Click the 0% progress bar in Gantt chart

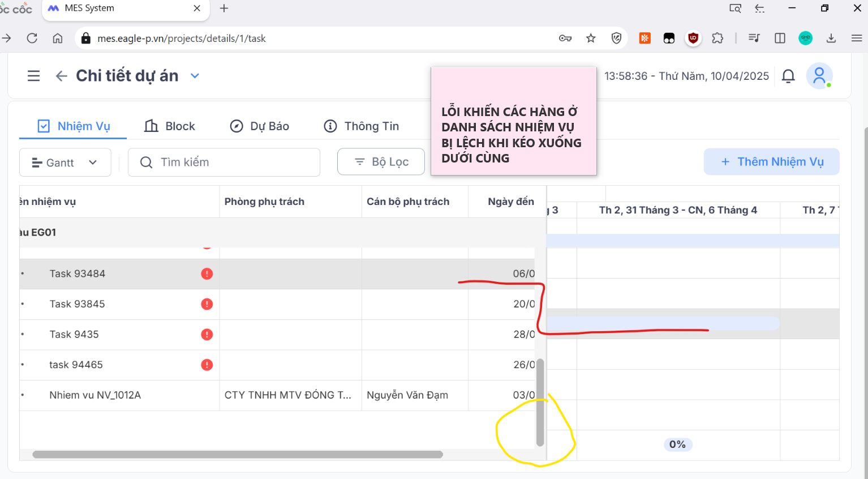[x=677, y=444]
